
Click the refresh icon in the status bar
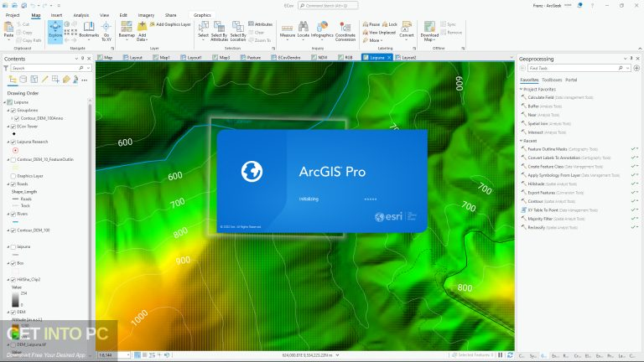[510, 355]
